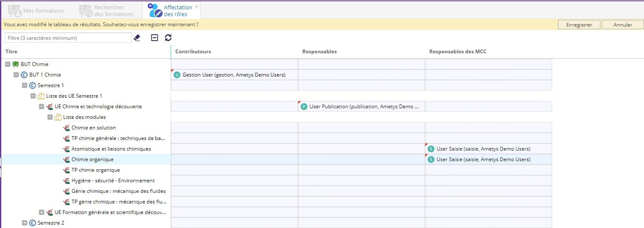Collapse the Semestre 1 node
The height and width of the screenshot is (228, 644).
pos(25,85)
